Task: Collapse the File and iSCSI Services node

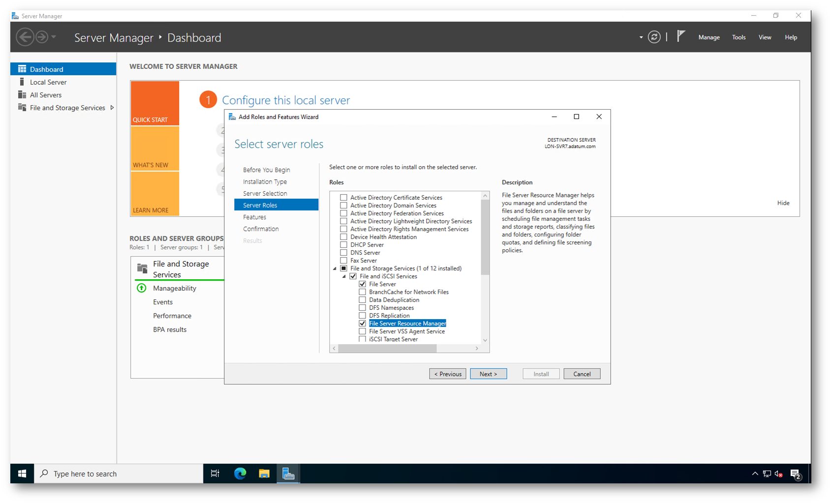Action: pos(344,276)
